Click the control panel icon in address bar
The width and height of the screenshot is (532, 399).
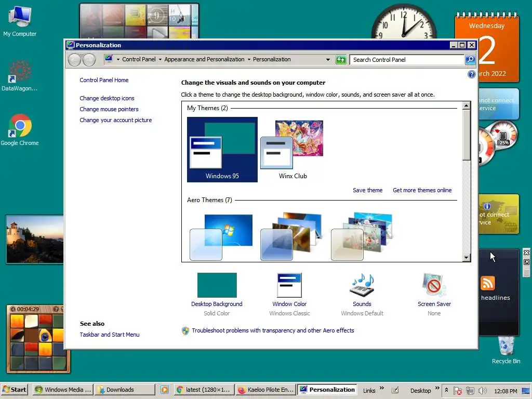109,59
